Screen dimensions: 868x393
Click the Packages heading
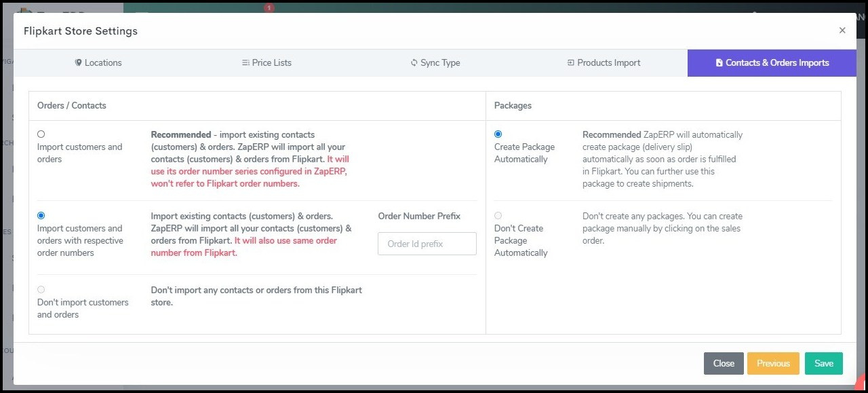[513, 105]
